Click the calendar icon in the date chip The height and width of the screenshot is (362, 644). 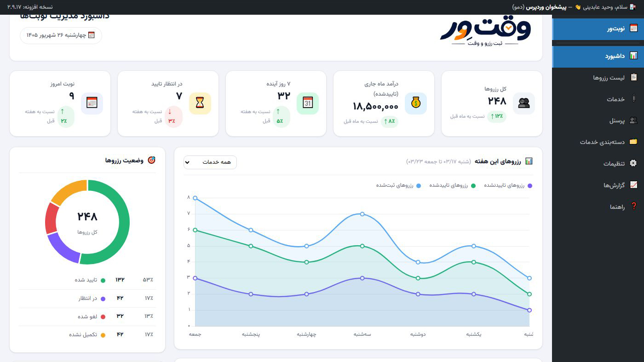pos(91,35)
